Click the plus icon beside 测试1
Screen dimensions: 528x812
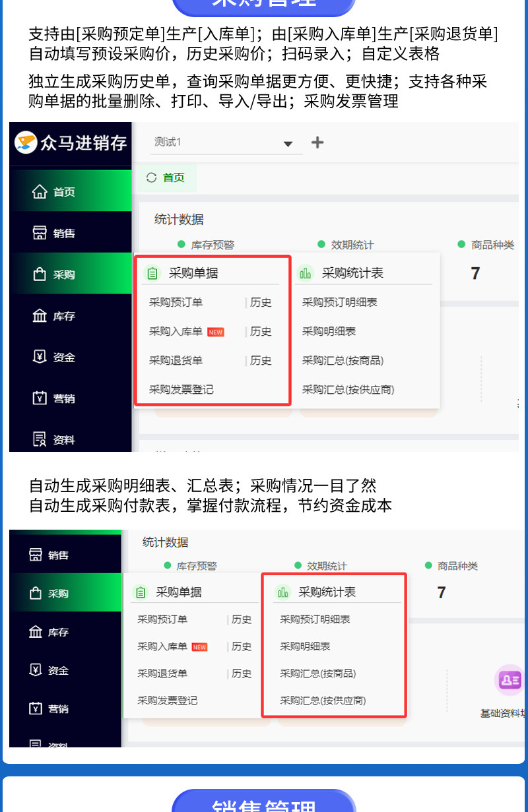(x=317, y=142)
